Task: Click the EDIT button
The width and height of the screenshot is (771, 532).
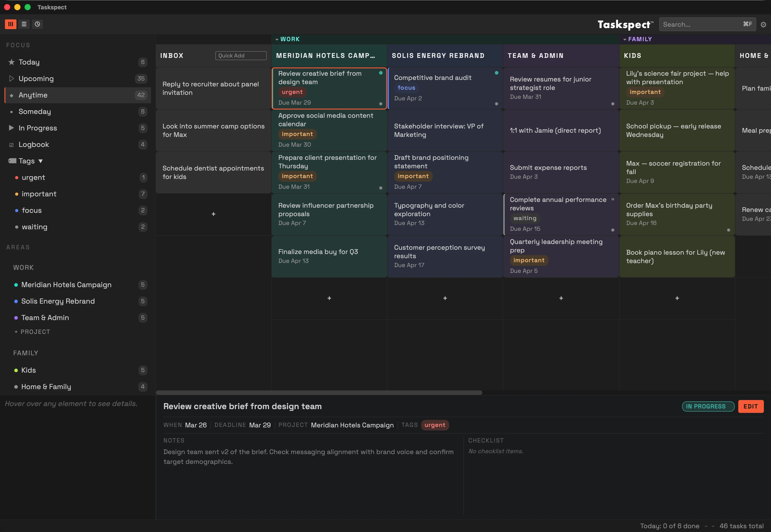Action: [751, 406]
